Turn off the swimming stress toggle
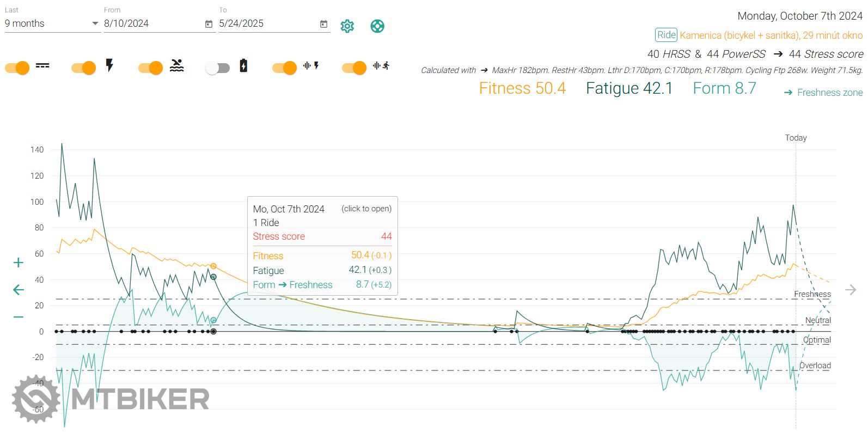The width and height of the screenshot is (868, 433). (x=151, y=68)
